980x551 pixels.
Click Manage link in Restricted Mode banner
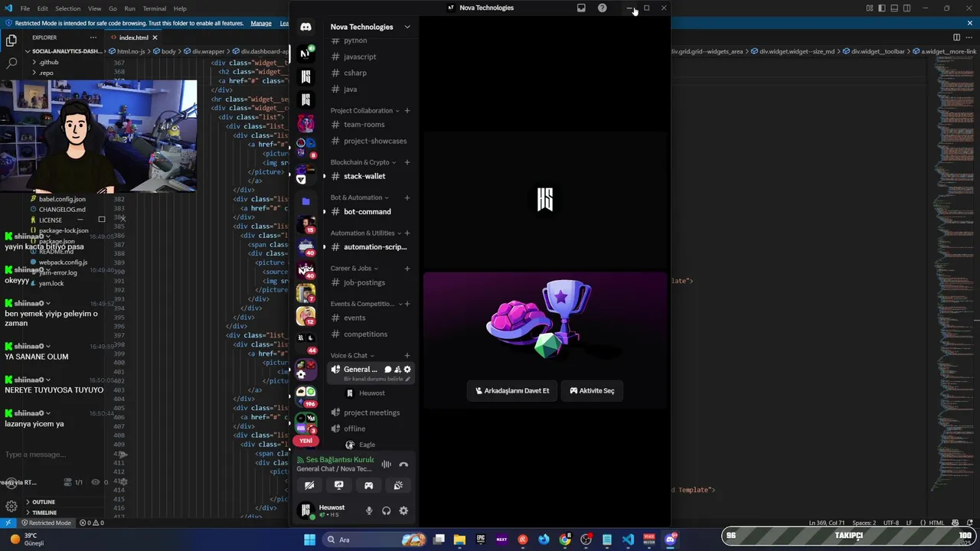click(x=261, y=23)
